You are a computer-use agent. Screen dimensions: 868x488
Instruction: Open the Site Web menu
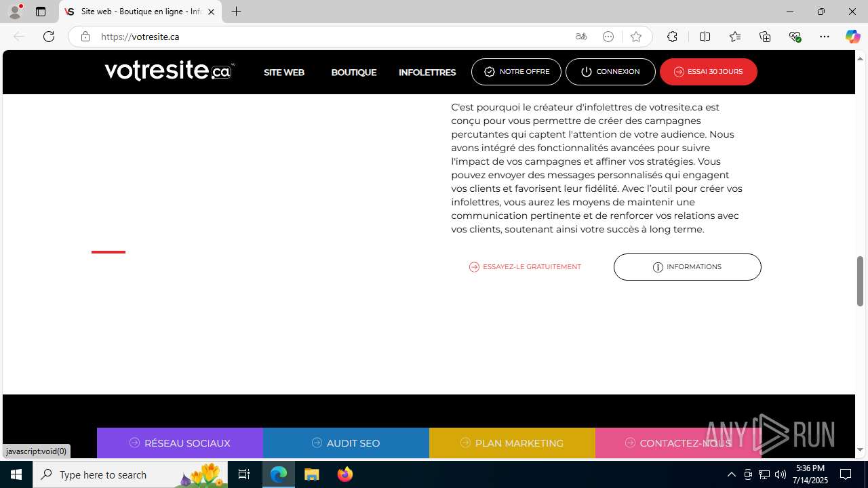pos(283,73)
